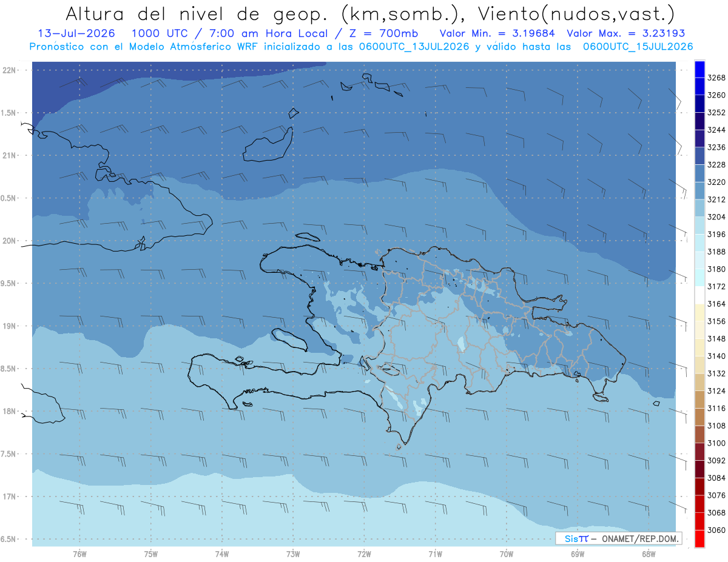Click the 8.5N latitude axis label

[9, 369]
